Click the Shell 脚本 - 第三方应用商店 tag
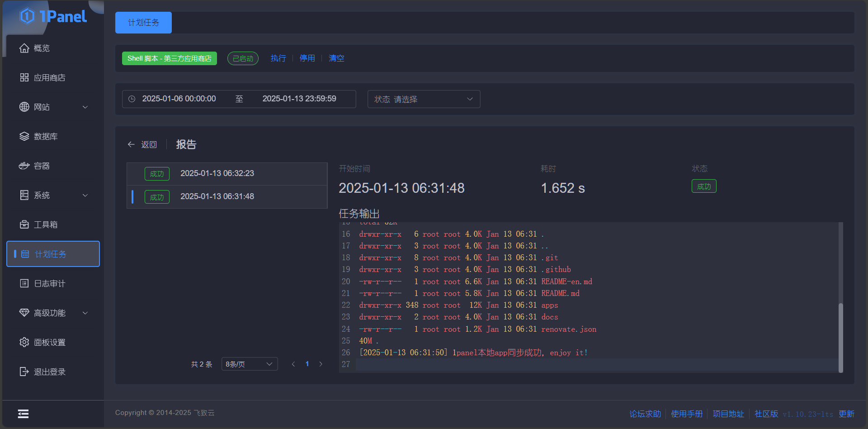This screenshot has height=429, width=868. pos(170,58)
